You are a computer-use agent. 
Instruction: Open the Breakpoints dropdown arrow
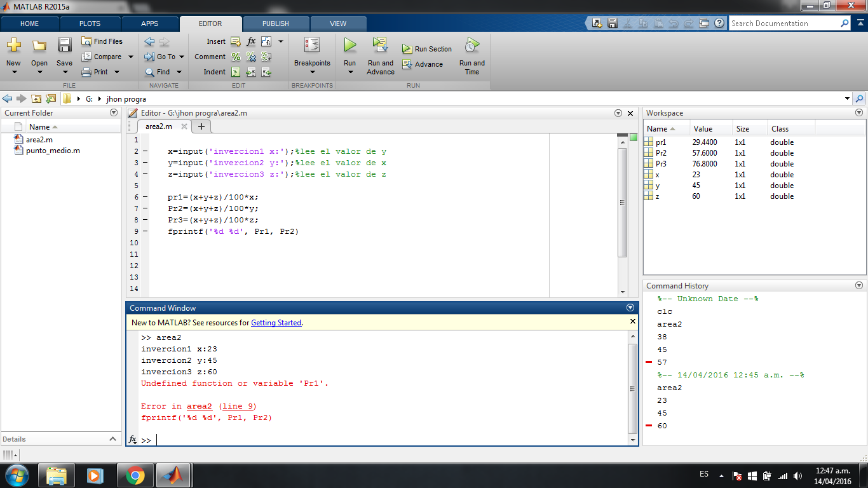312,72
